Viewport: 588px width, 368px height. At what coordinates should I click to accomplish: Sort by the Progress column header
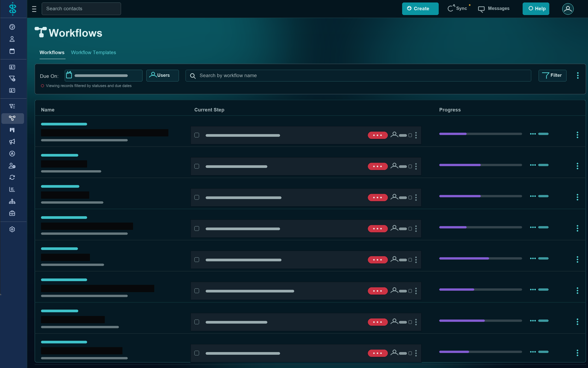click(450, 110)
